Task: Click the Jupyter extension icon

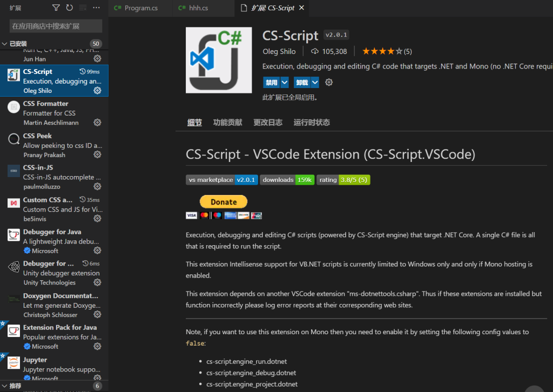Action: click(x=14, y=362)
